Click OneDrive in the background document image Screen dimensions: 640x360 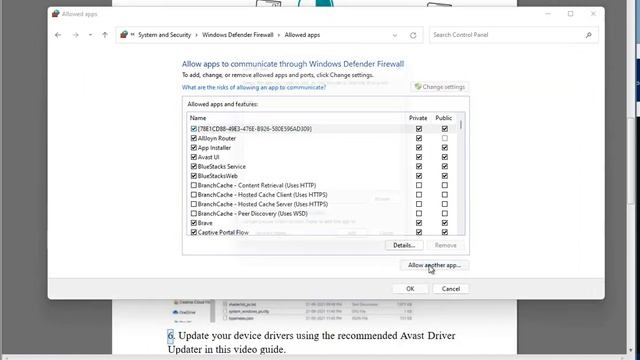[184, 312]
